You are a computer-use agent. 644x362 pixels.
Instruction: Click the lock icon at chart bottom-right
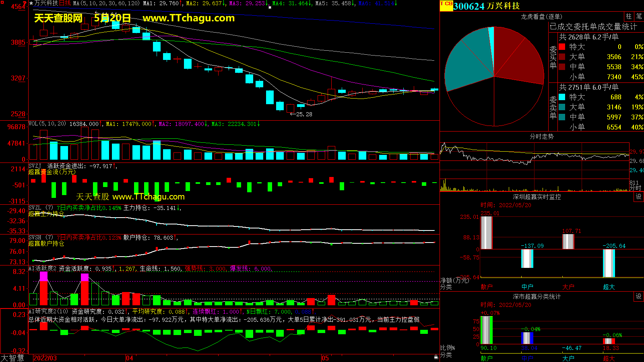(x=436, y=357)
